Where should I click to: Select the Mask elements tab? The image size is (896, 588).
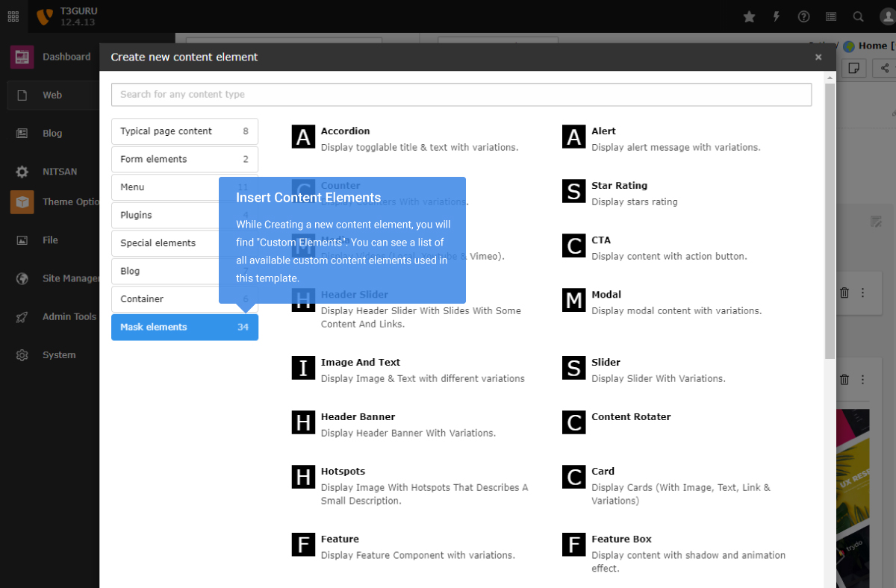coord(184,328)
